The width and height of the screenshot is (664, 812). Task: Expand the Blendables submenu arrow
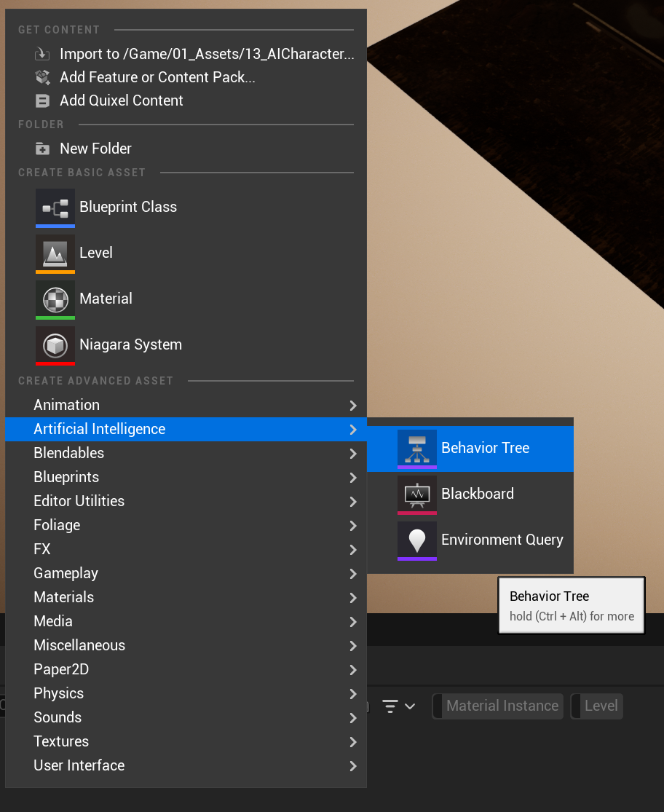pos(353,454)
